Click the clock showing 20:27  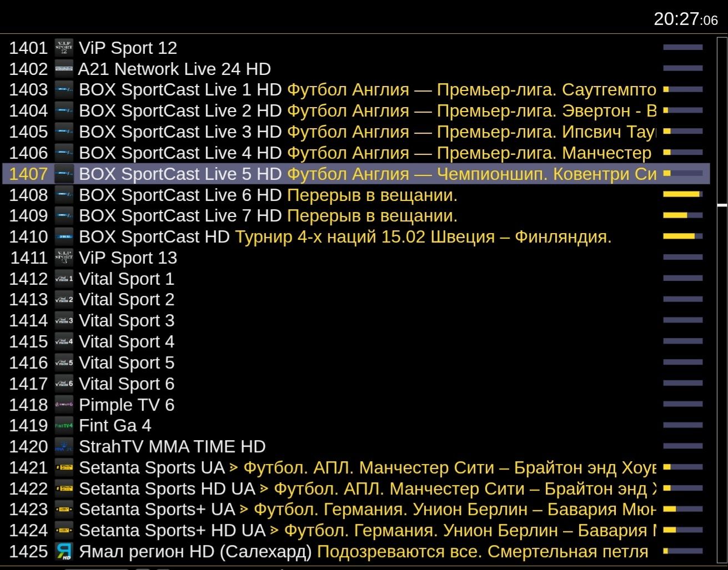tap(686, 19)
